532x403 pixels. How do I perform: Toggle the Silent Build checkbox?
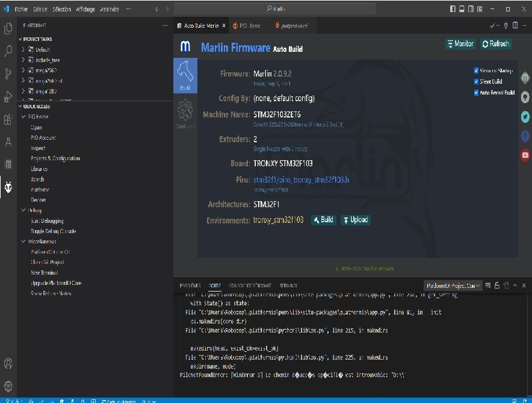click(476, 81)
